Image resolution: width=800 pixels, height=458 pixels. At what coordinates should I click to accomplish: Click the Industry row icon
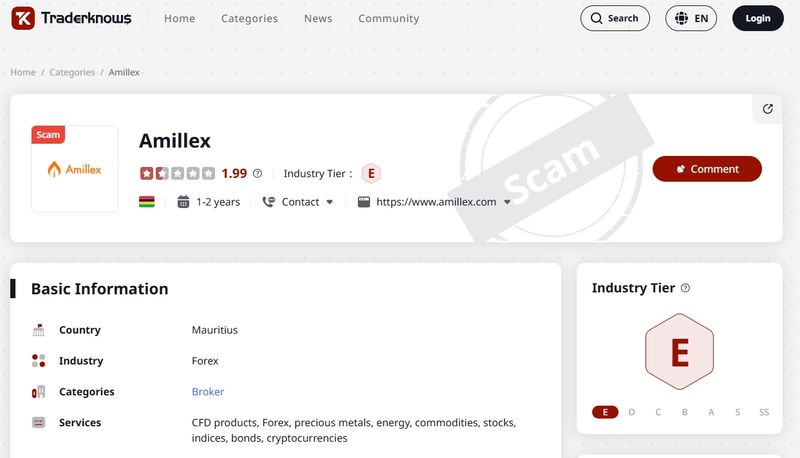click(x=39, y=361)
